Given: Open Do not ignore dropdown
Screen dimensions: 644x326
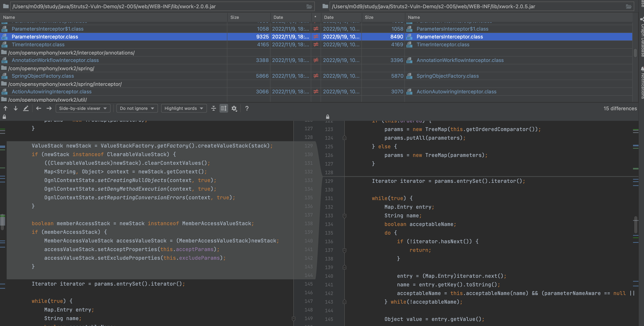Looking at the screenshot, I should point(137,108).
